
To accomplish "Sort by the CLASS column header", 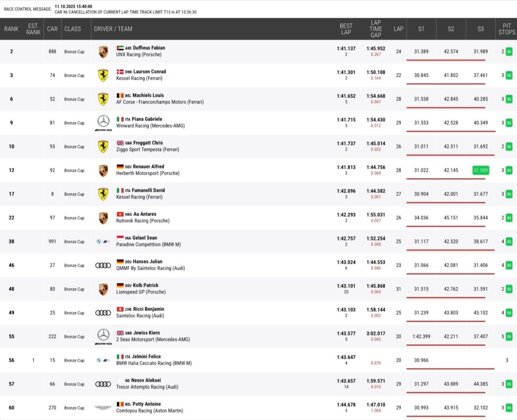I will (73, 29).
